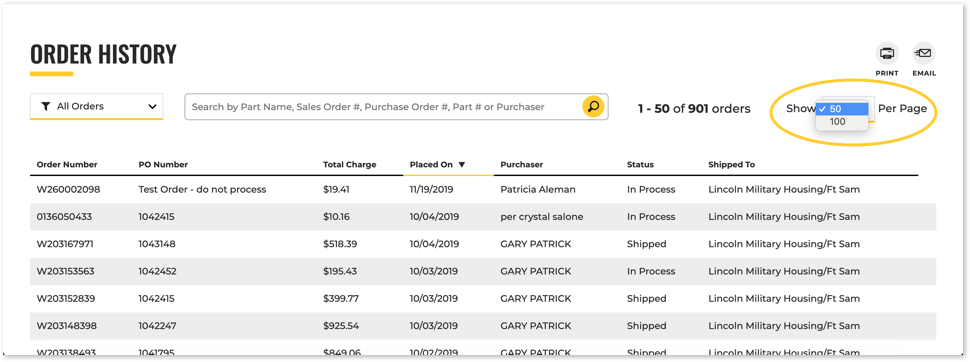The image size is (970, 362).
Task: Sort by the Purchaser column header
Action: pos(521,165)
